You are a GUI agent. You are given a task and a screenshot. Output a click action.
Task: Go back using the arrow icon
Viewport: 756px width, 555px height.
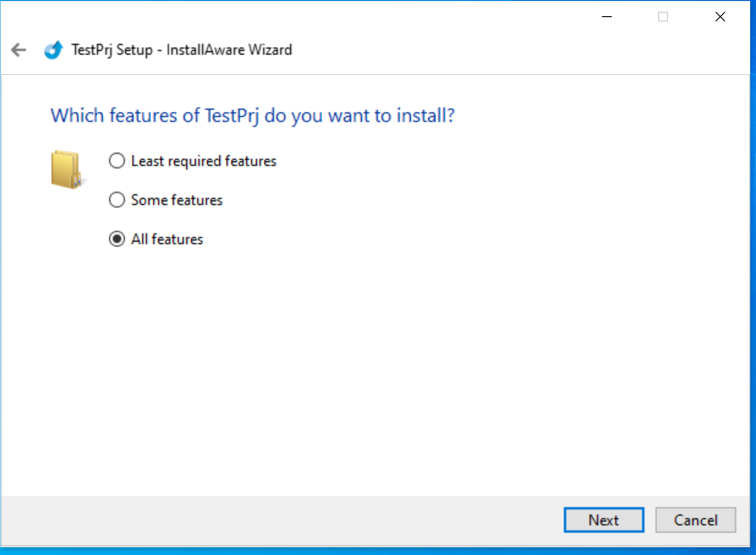click(19, 50)
